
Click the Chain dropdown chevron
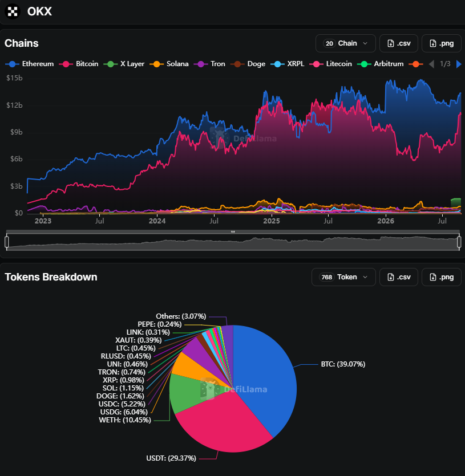[x=365, y=44]
